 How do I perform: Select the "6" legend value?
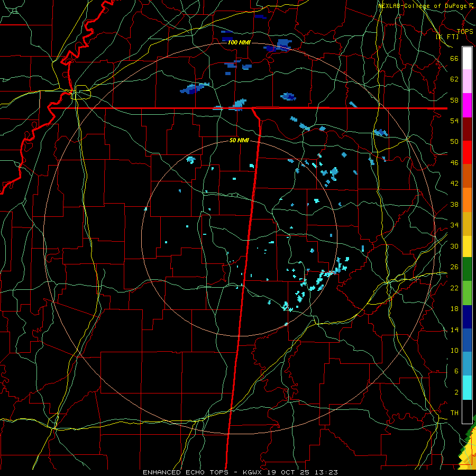456,371
